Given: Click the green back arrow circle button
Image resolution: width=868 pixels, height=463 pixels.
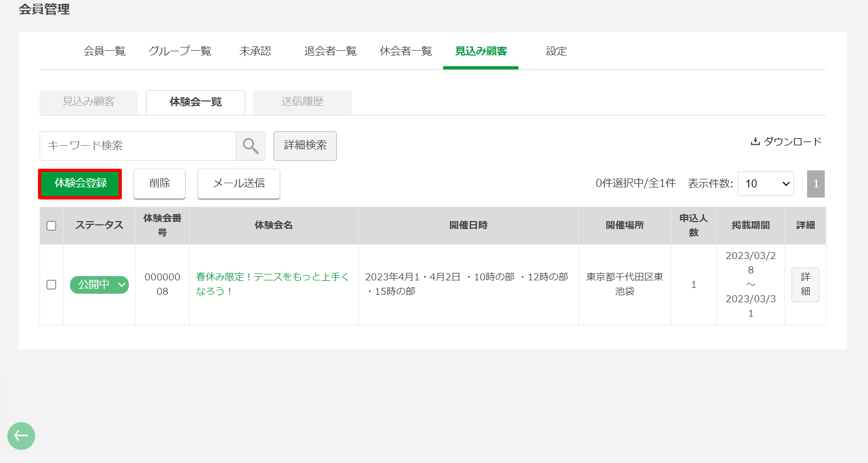Looking at the screenshot, I should click(21, 436).
